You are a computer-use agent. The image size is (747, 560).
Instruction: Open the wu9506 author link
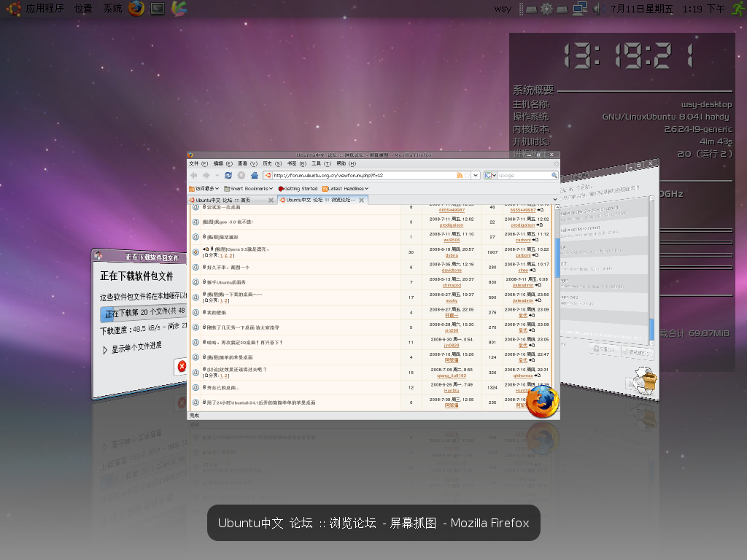(x=451, y=240)
